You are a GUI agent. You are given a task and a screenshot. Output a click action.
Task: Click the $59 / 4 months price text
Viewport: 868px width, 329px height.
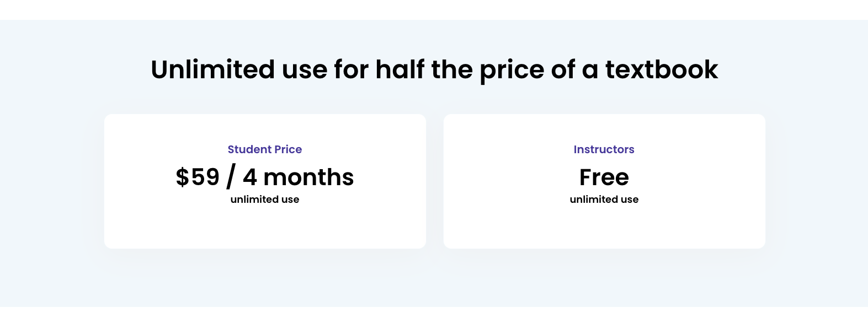(x=265, y=177)
